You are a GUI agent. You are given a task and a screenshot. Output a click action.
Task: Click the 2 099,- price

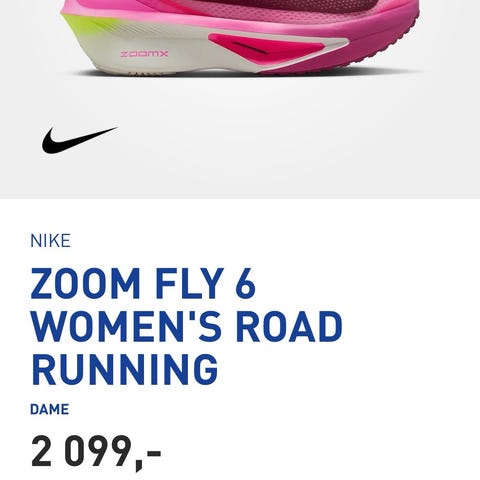[96, 452]
